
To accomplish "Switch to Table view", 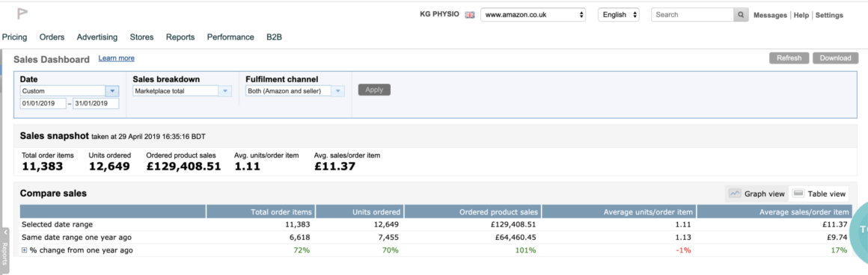I will pos(820,194).
